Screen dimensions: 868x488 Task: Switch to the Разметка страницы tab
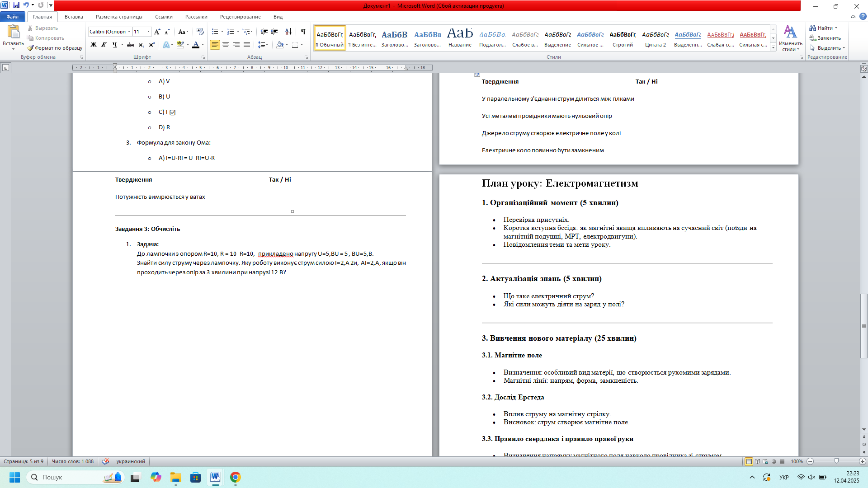(119, 17)
